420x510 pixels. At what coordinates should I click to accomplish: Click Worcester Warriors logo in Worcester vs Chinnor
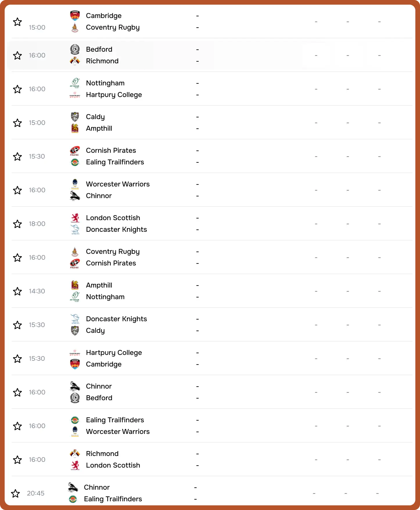(75, 184)
